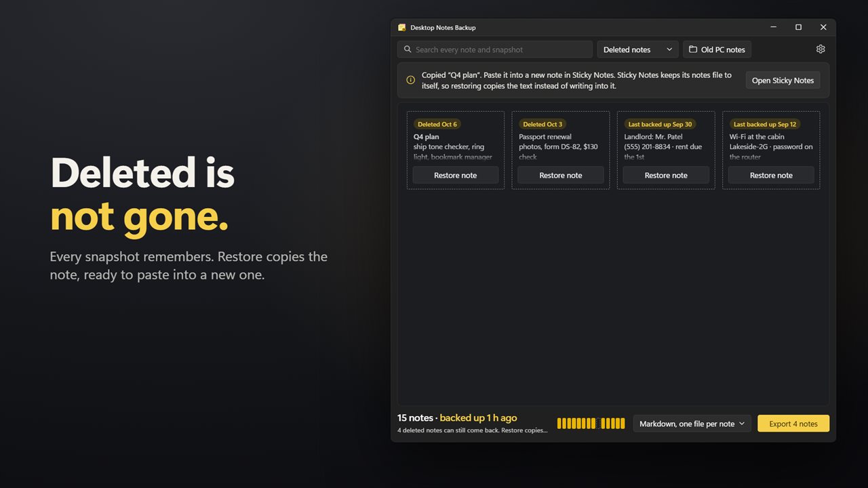The image size is (868, 488).
Task: Select the Q4 plan note title
Action: [427, 137]
